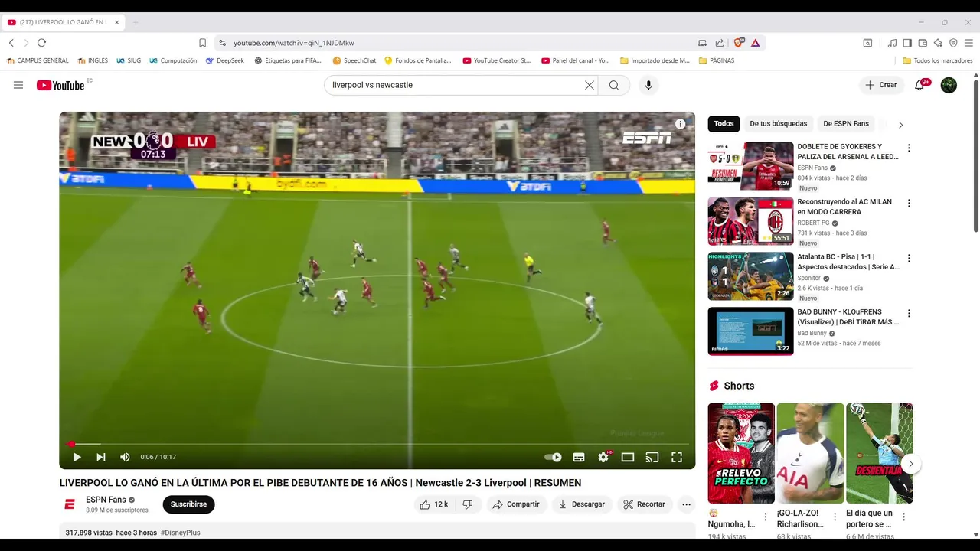Screen dimensions: 980x551
Task: Open options for the Richarlison short
Action: tap(835, 517)
